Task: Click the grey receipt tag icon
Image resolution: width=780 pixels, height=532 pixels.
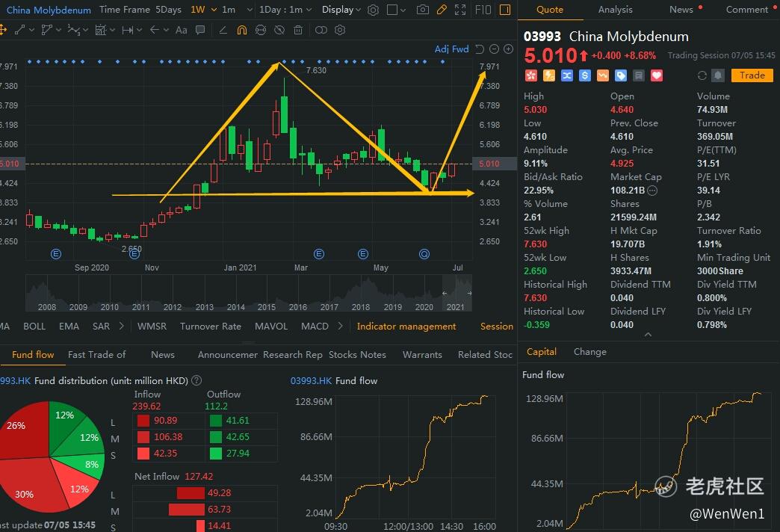Action: pyautogui.click(x=639, y=75)
